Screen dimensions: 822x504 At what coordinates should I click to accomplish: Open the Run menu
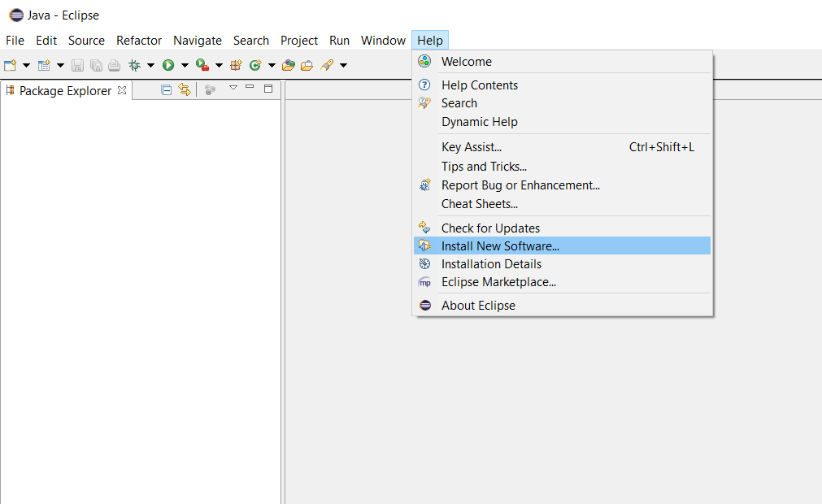pos(339,41)
